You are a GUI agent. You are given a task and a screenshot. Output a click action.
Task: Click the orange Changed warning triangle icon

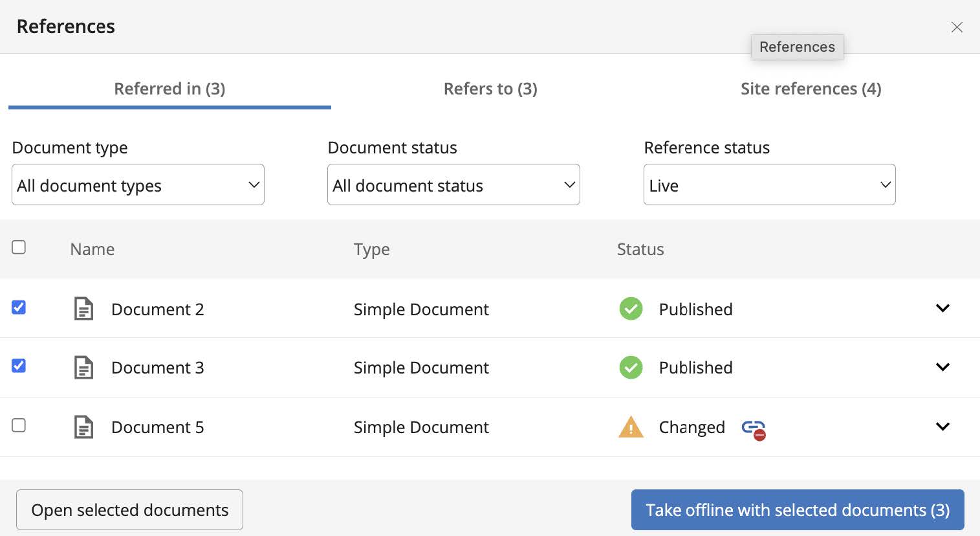click(631, 427)
